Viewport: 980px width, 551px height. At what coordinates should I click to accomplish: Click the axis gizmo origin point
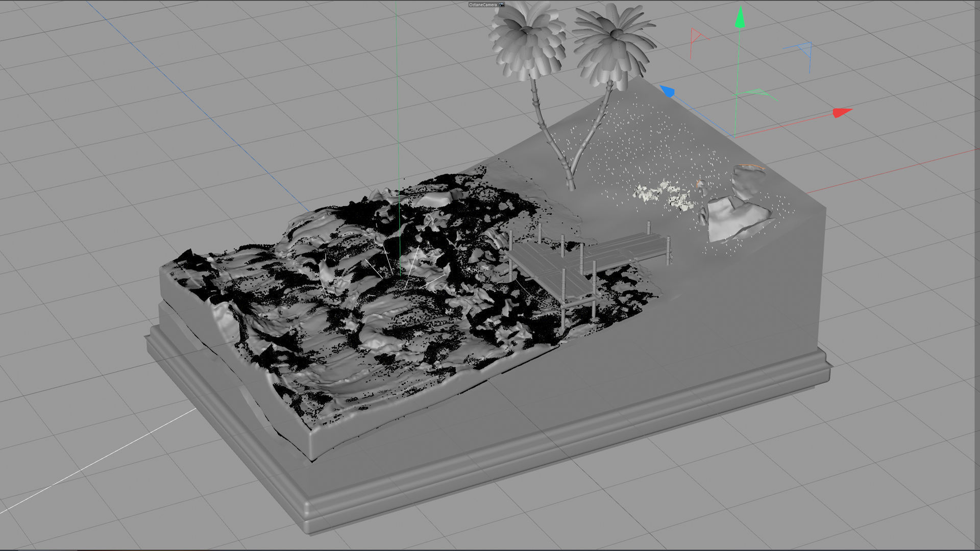tap(735, 136)
